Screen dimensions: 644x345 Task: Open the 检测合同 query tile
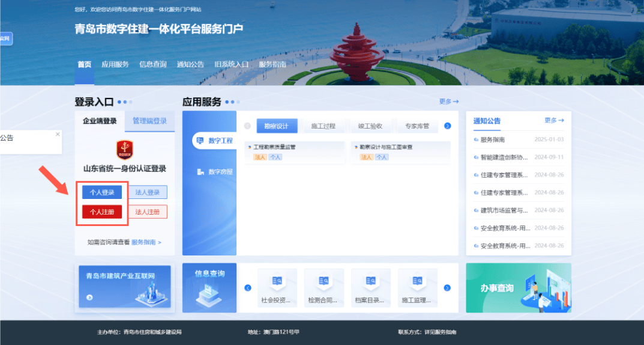[x=324, y=281]
